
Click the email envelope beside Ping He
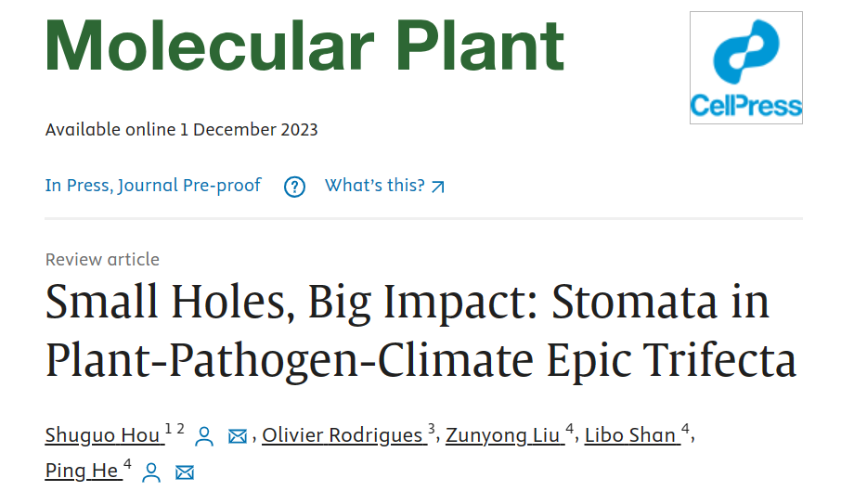[x=185, y=472]
